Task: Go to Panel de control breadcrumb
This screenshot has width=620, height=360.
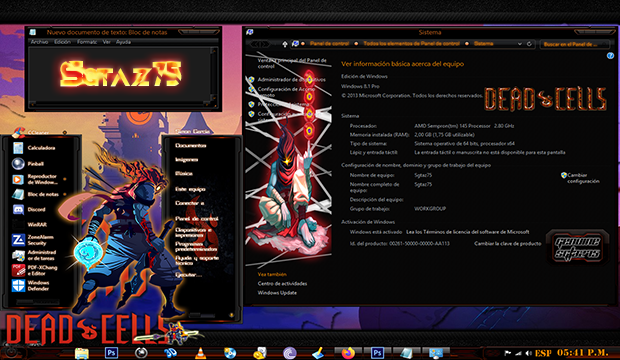Action: click(329, 44)
